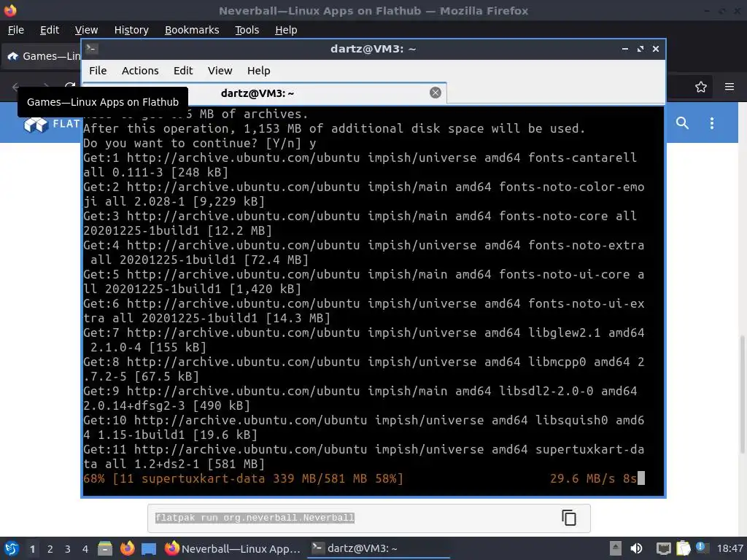Click the download speed 29.6 MB/s text
This screenshot has height=560, width=747.
coord(582,478)
